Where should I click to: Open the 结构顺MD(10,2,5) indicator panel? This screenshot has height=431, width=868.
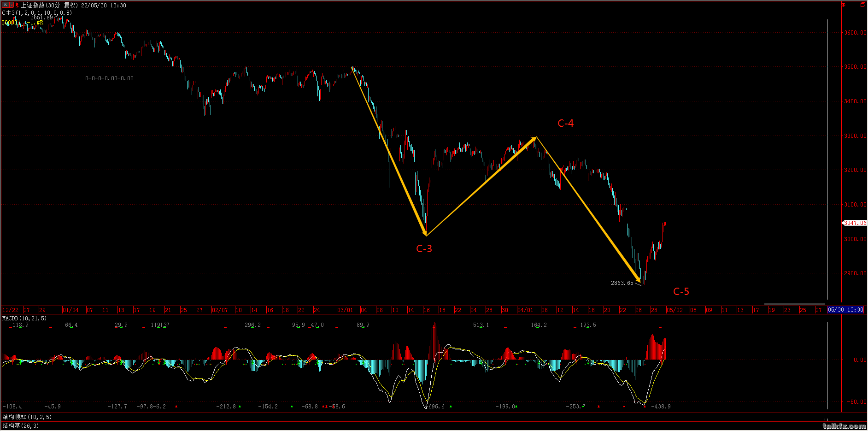click(27, 417)
